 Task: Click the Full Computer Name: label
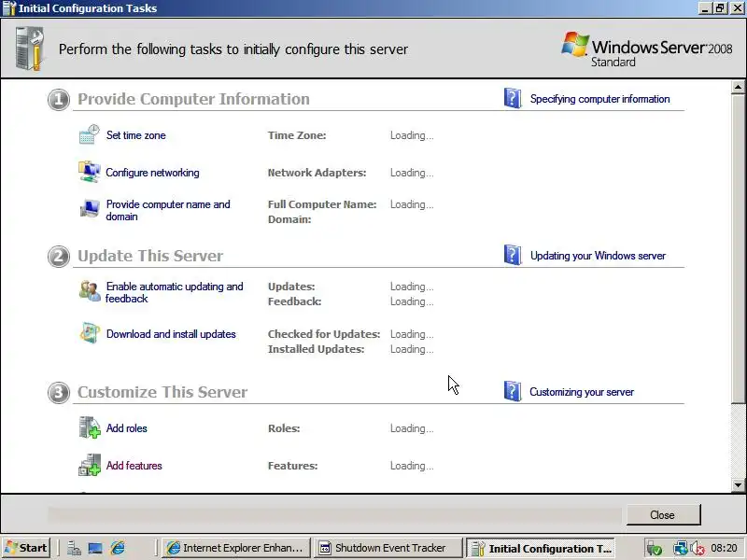pyautogui.click(x=322, y=204)
